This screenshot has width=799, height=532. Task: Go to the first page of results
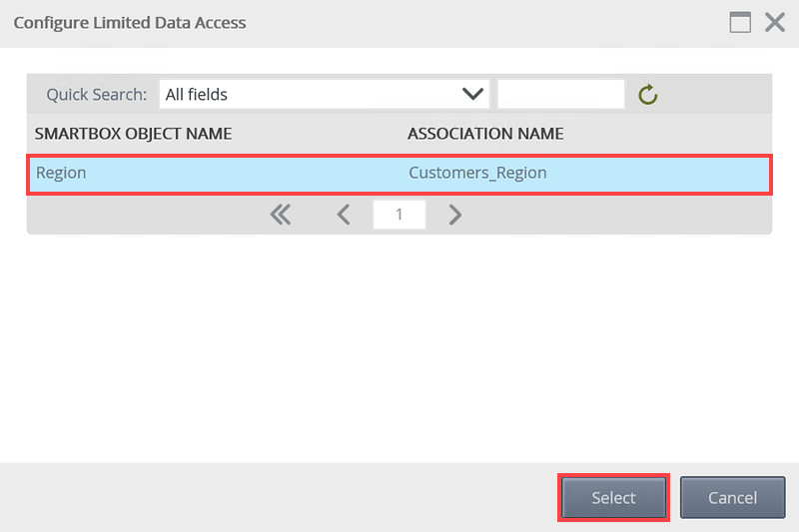[x=281, y=215]
